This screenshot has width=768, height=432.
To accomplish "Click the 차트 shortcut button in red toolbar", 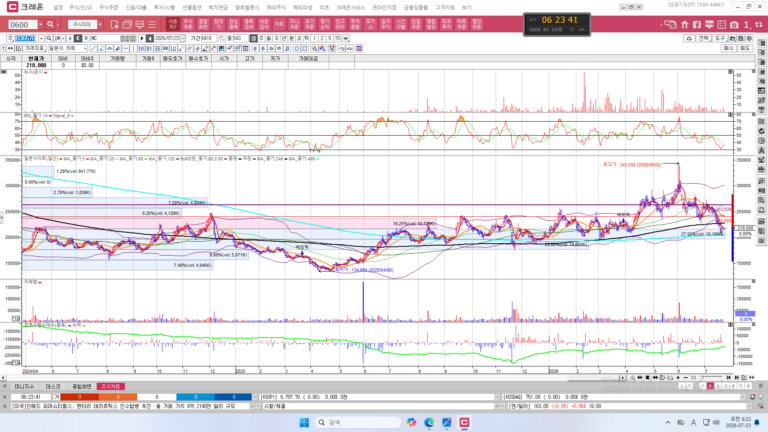I will point(279,24).
